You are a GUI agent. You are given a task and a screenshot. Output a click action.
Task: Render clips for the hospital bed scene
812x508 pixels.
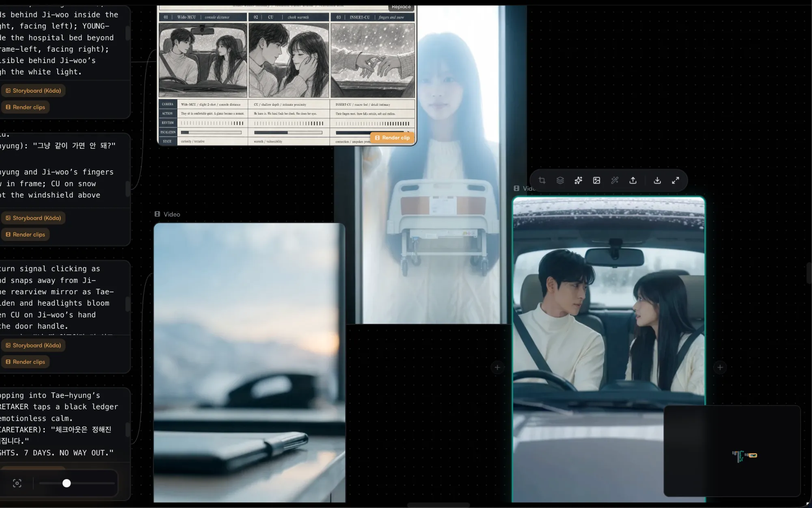[25, 107]
